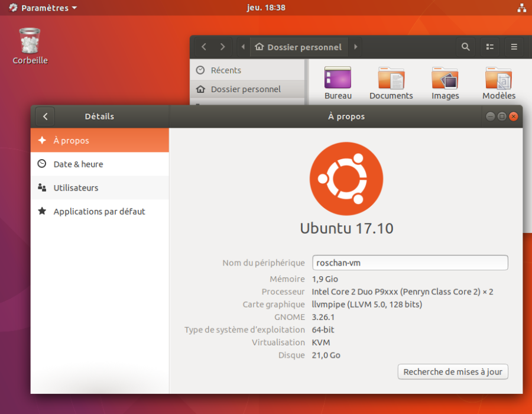This screenshot has width=532, height=414.
Task: Click the GNOME version 3.26.1
Action: coord(323,317)
